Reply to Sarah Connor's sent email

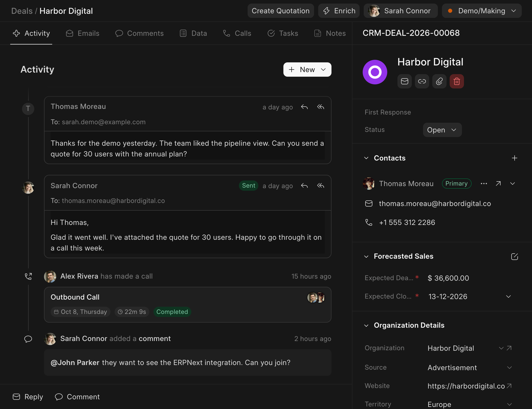point(304,186)
